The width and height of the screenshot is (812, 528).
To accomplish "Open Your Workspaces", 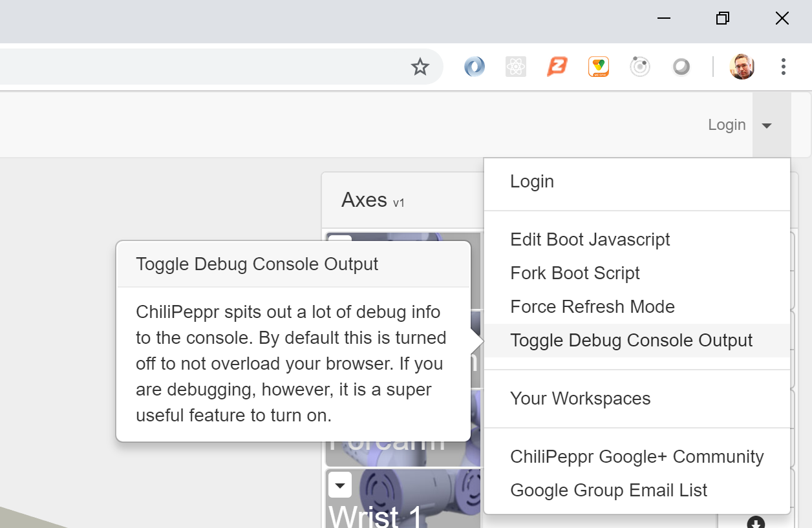I will 637,399.
